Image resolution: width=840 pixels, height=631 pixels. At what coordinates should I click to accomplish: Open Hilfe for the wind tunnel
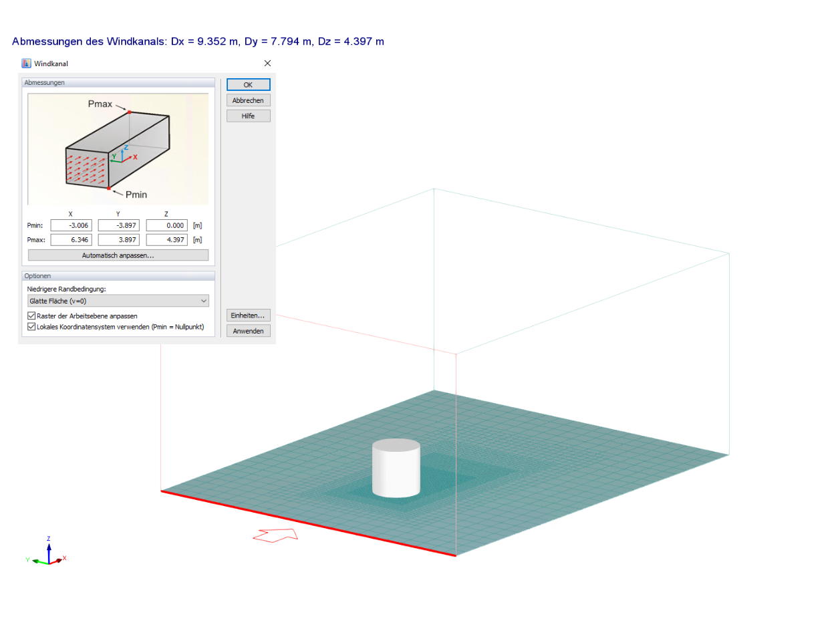(x=248, y=116)
